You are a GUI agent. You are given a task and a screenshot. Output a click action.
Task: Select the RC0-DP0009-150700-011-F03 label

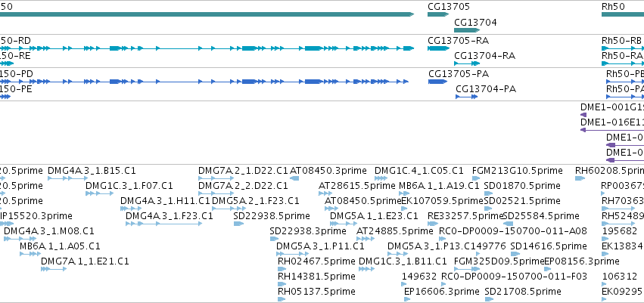point(514,277)
